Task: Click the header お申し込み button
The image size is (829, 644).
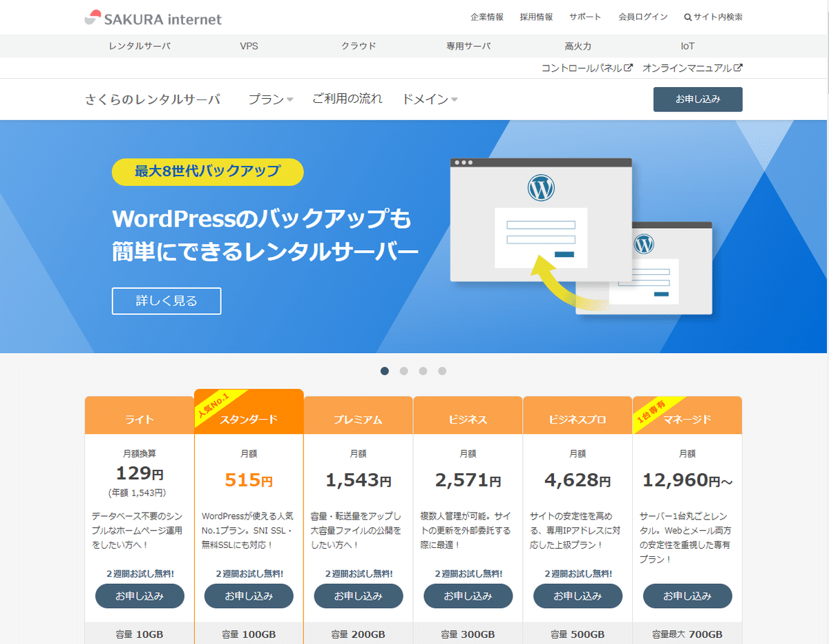Action: point(698,99)
